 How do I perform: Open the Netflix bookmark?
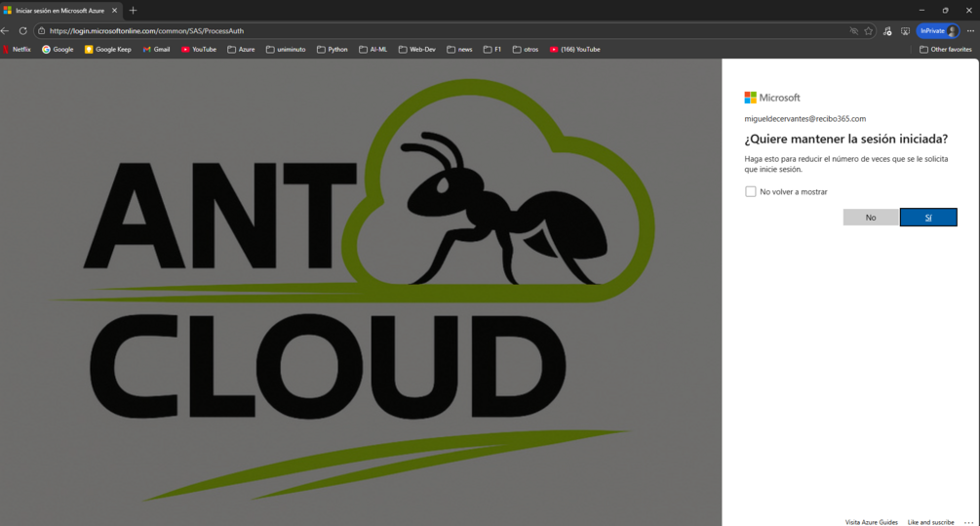click(x=17, y=50)
